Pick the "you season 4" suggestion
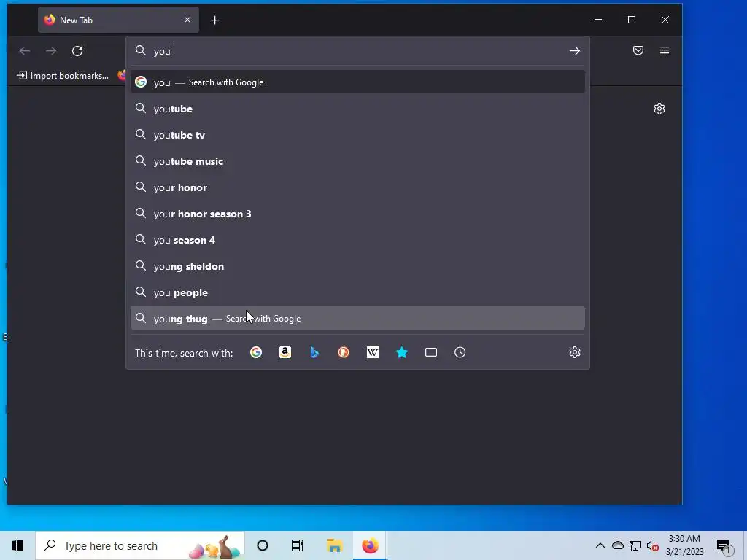 point(357,239)
